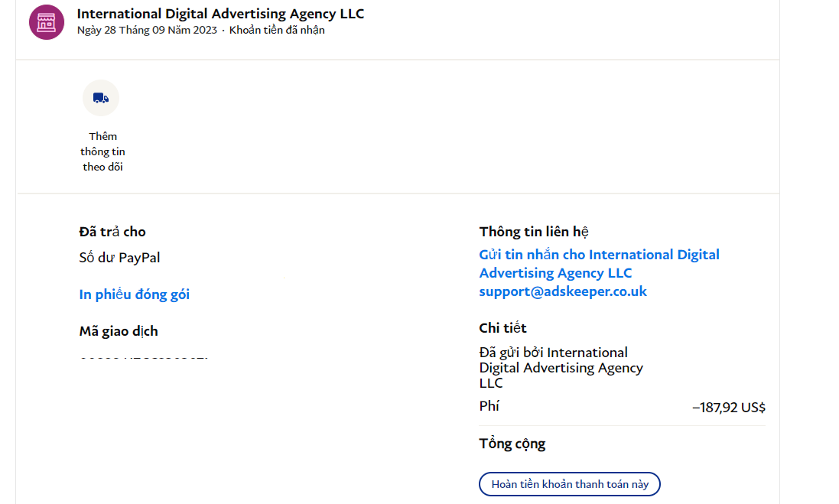Click the 'Đã trả cho' heading
The width and height of the screenshot is (839, 504).
click(112, 232)
